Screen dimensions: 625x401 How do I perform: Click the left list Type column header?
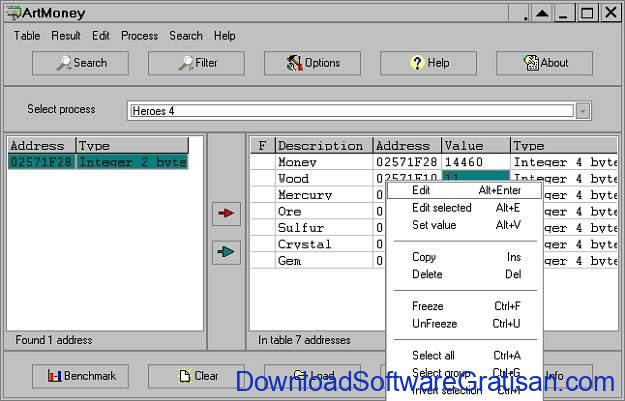coord(132,146)
